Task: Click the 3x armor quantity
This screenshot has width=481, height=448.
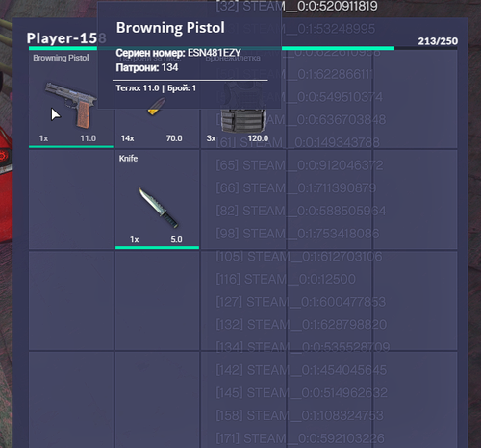Action: coord(211,138)
